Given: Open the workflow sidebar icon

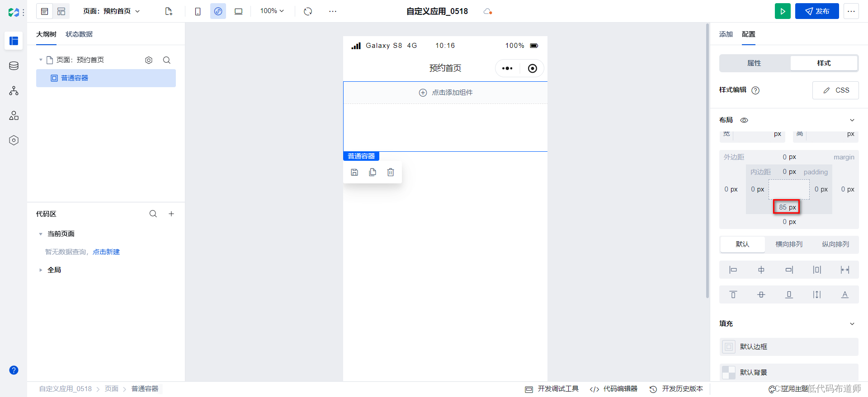Looking at the screenshot, I should pyautogui.click(x=14, y=91).
